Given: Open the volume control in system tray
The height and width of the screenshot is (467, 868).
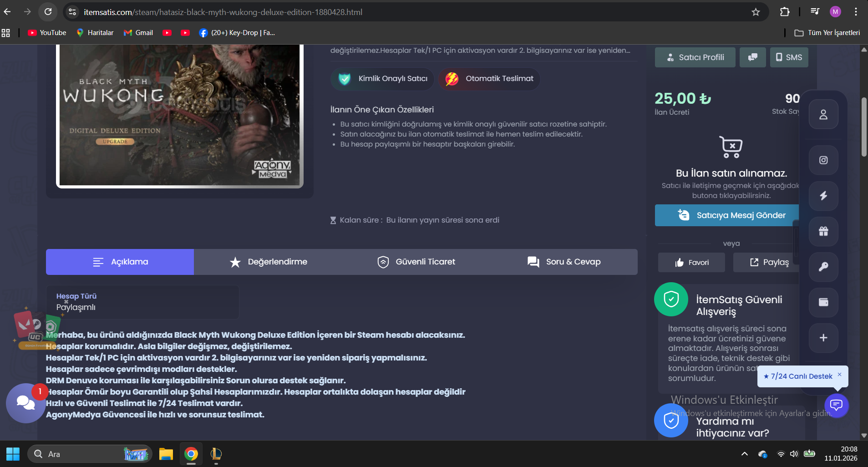Looking at the screenshot, I should coord(794,454).
